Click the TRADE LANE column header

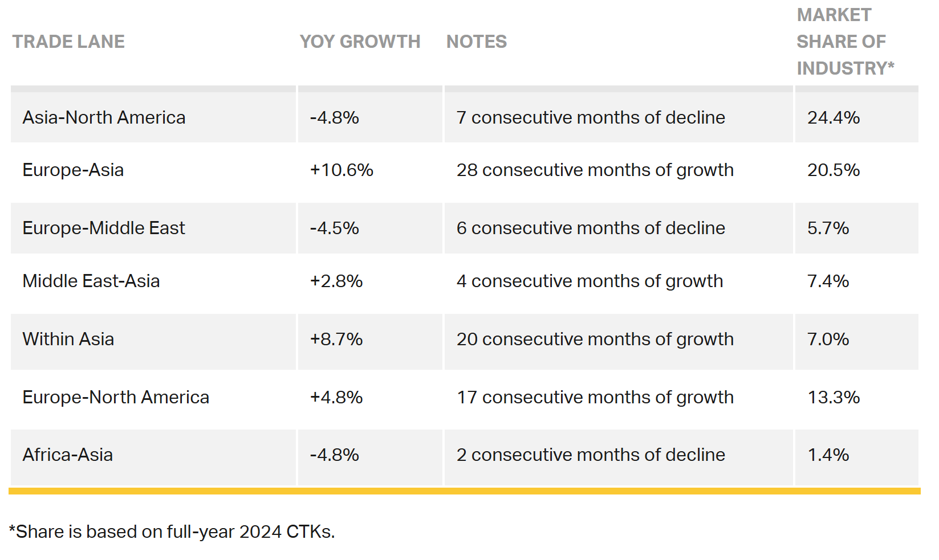tap(68, 42)
